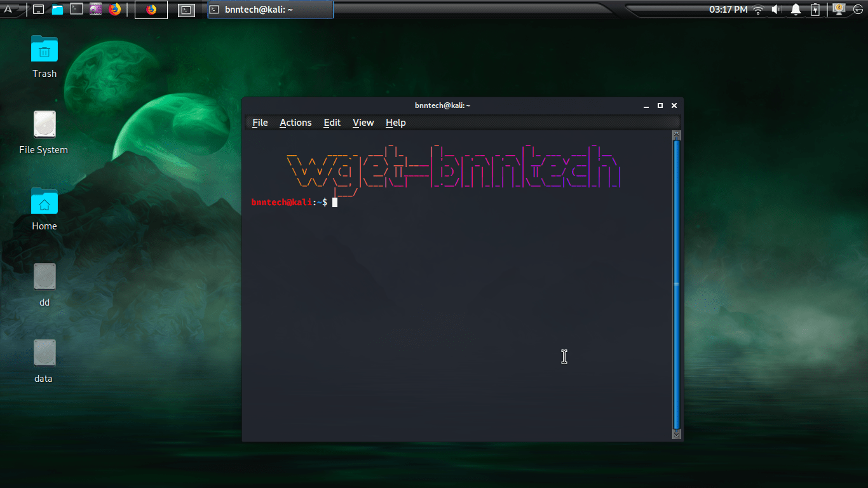Open the Edit menu in the terminal window

pyautogui.click(x=332, y=122)
